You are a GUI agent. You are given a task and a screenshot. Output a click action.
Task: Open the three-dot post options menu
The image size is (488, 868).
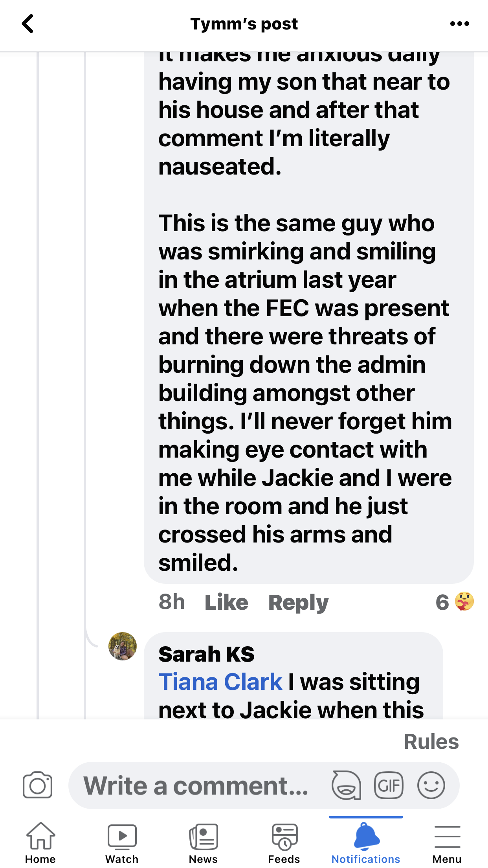point(459,24)
